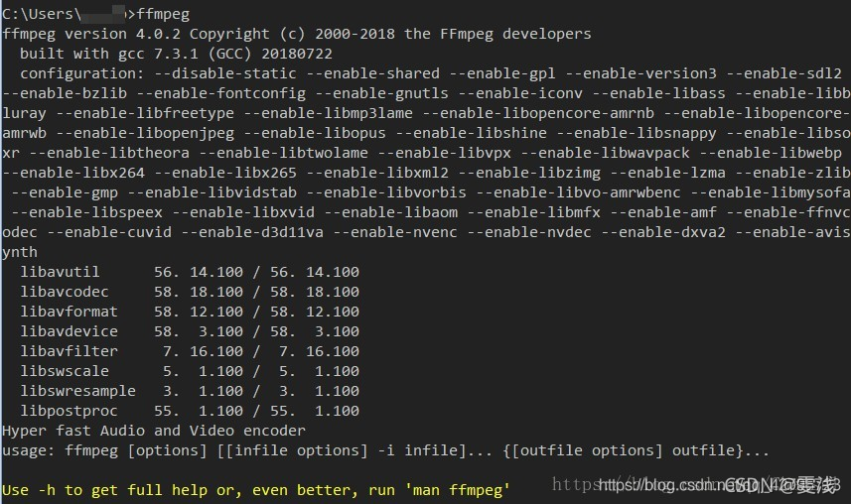Click the 'libavdevice' library name

pos(69,331)
